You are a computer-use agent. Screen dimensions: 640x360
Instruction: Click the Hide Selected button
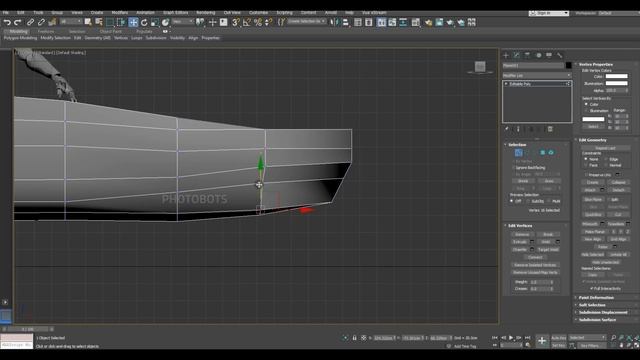pos(592,254)
